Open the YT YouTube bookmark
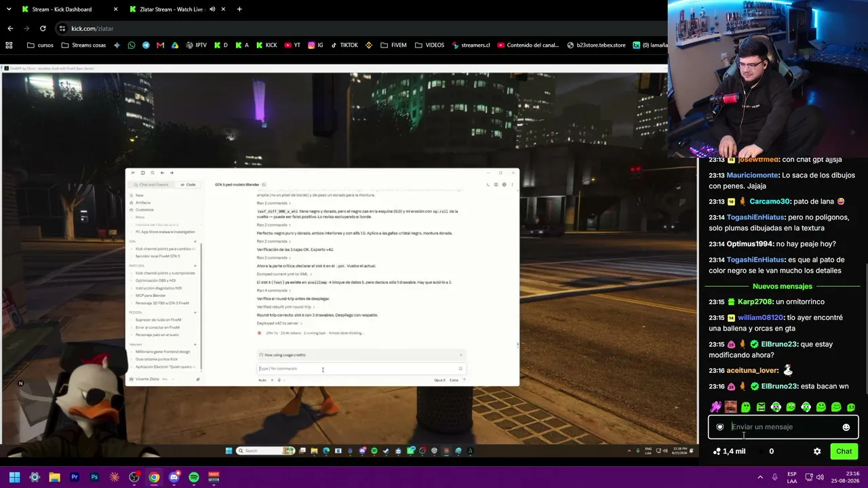868x488 pixels. [x=293, y=45]
